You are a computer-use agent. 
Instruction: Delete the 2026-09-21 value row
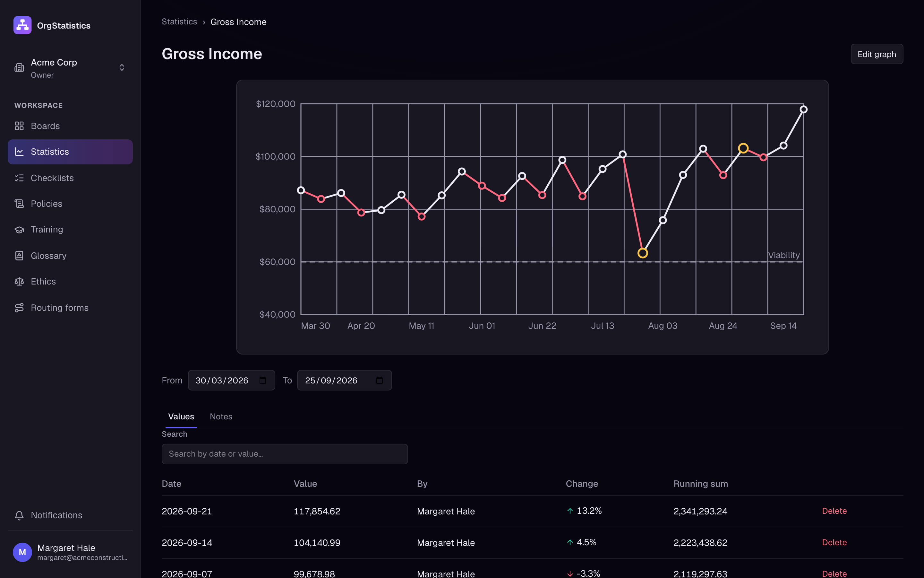pyautogui.click(x=834, y=511)
